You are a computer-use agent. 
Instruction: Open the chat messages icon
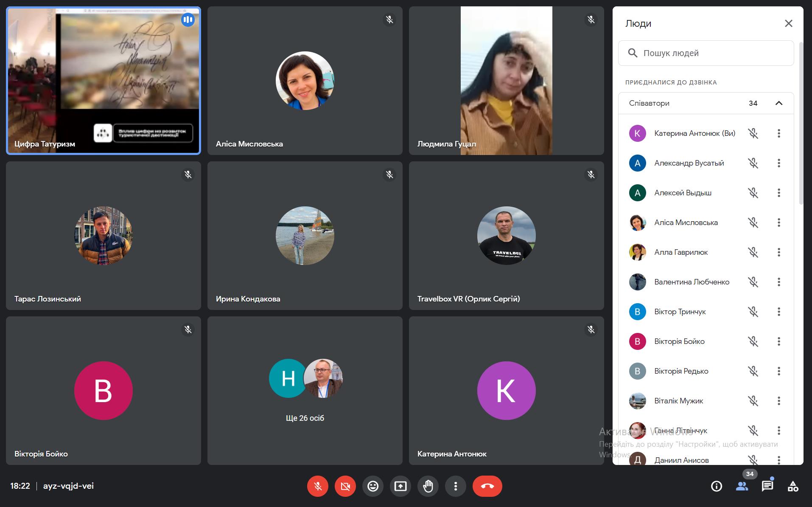pyautogui.click(x=767, y=486)
